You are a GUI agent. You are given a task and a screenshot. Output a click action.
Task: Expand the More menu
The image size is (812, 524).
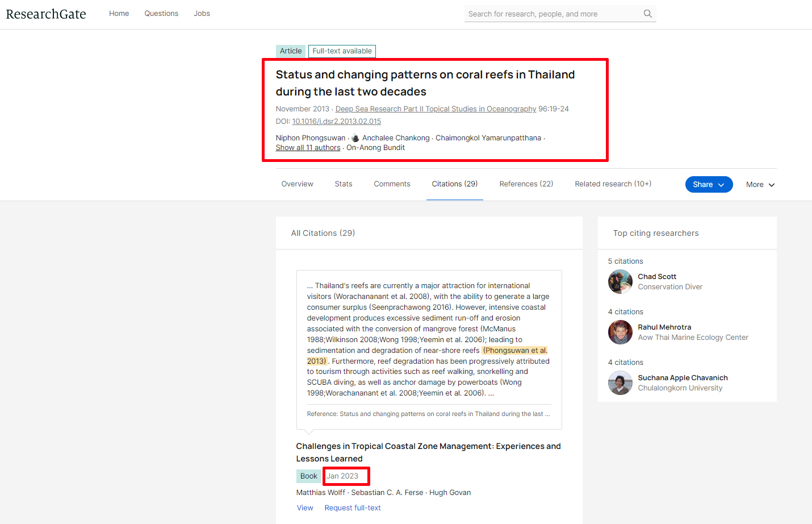pyautogui.click(x=760, y=185)
